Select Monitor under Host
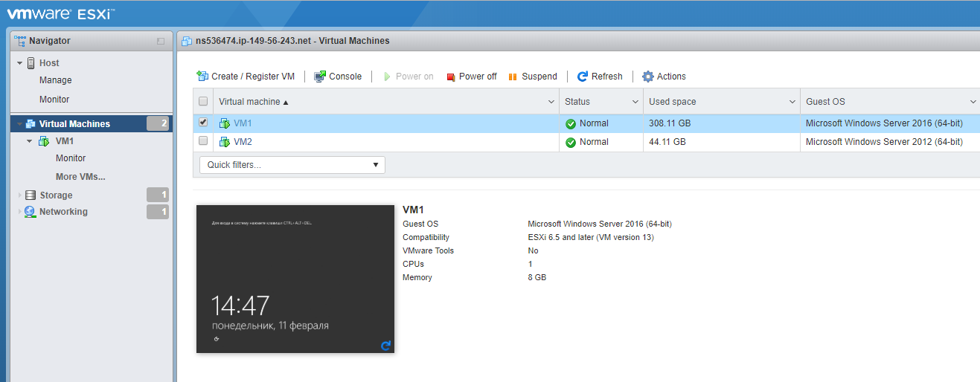Viewport: 980px width, 382px height. coord(54,100)
